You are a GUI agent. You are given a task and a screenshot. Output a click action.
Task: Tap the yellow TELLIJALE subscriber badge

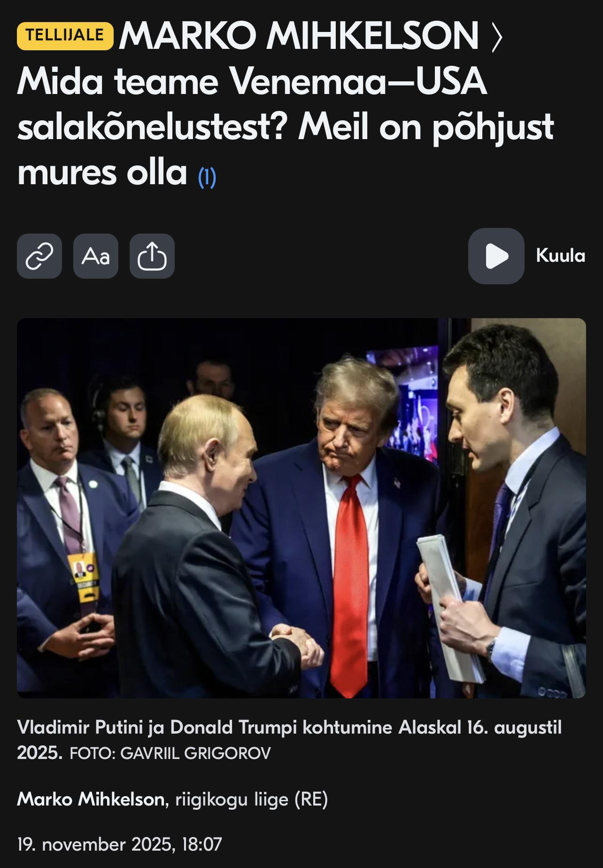tap(65, 36)
